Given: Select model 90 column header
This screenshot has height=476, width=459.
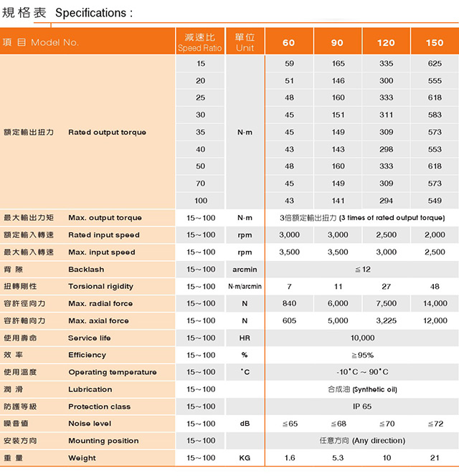Looking at the screenshot, I should 338,42.
